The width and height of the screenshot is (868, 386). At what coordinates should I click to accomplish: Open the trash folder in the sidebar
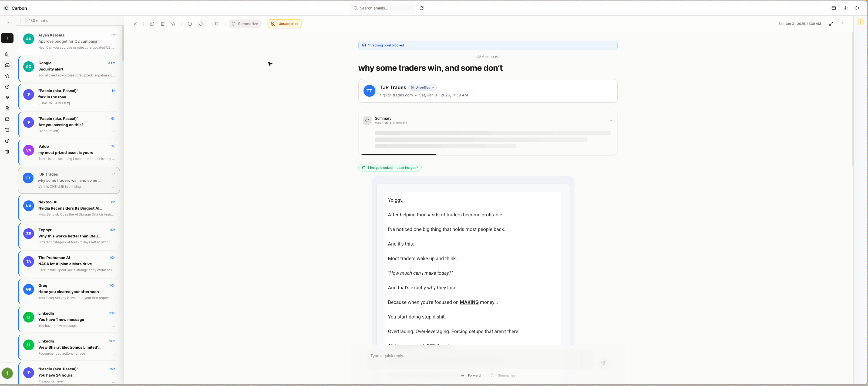(x=7, y=151)
